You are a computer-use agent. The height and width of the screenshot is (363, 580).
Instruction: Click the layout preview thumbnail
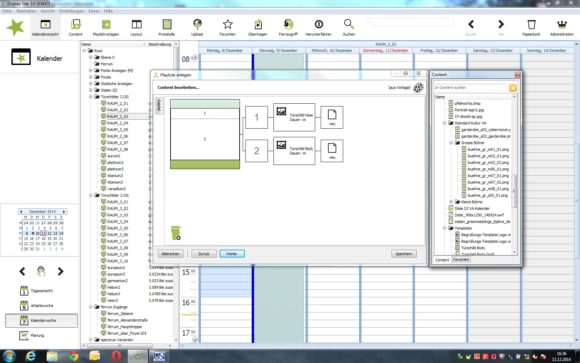pos(205,134)
